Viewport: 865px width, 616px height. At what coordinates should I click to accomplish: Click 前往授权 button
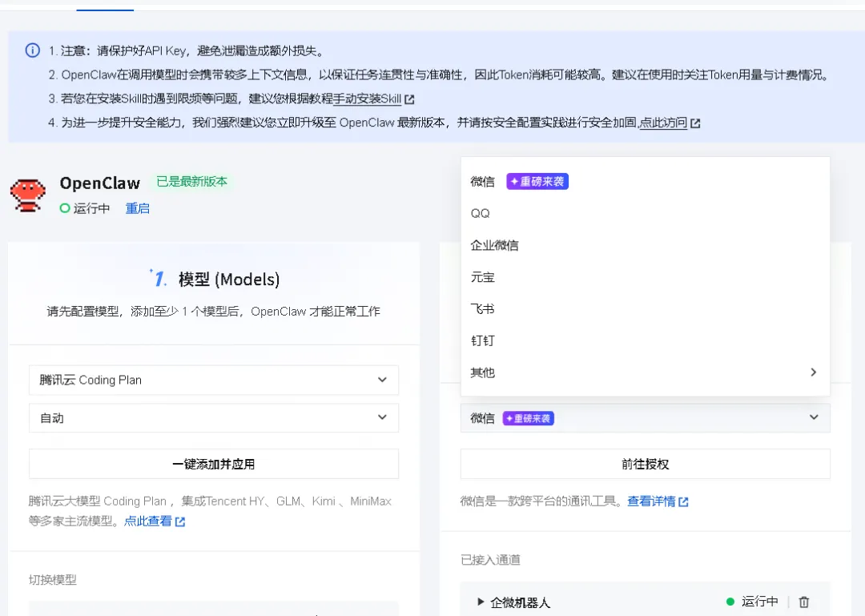click(x=645, y=464)
